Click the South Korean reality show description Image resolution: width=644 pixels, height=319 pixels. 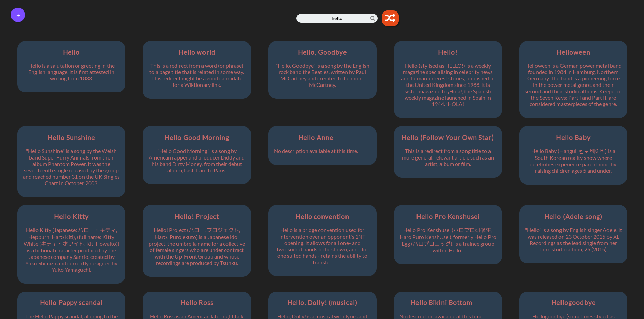(x=573, y=161)
